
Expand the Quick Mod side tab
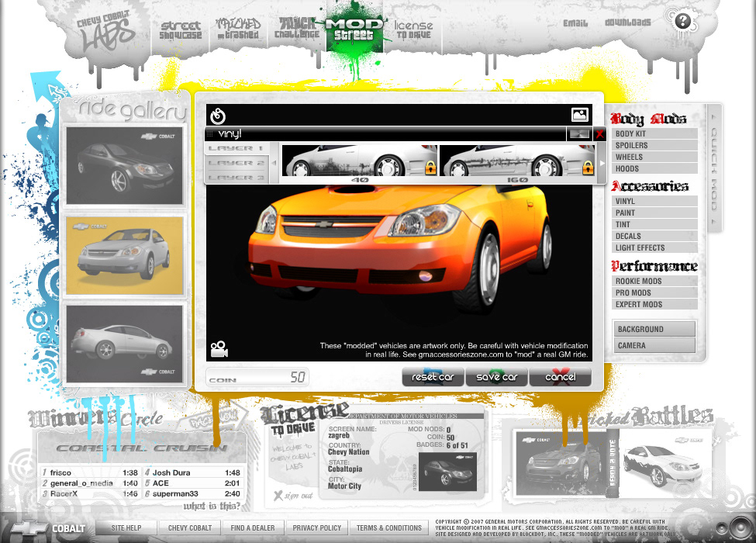(x=714, y=168)
